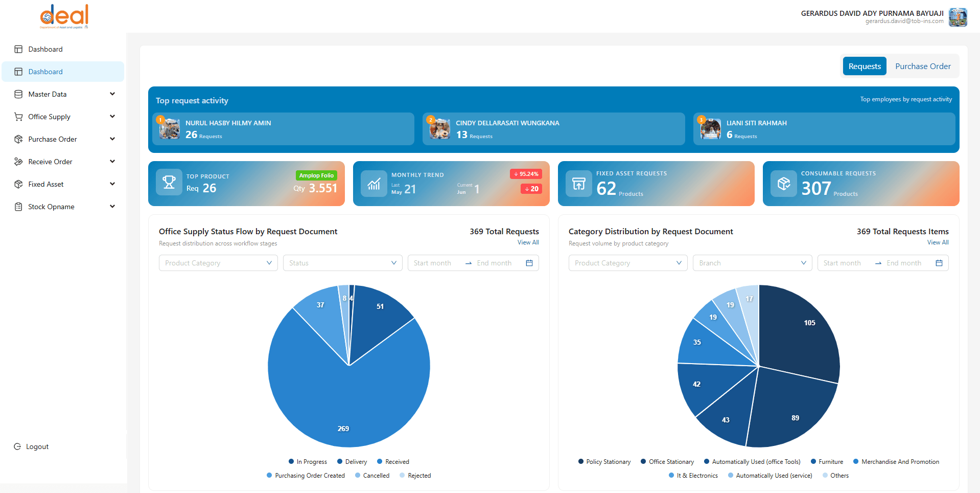This screenshot has width=980, height=493.
Task: Click the Consumable Requests box icon
Action: [784, 184]
